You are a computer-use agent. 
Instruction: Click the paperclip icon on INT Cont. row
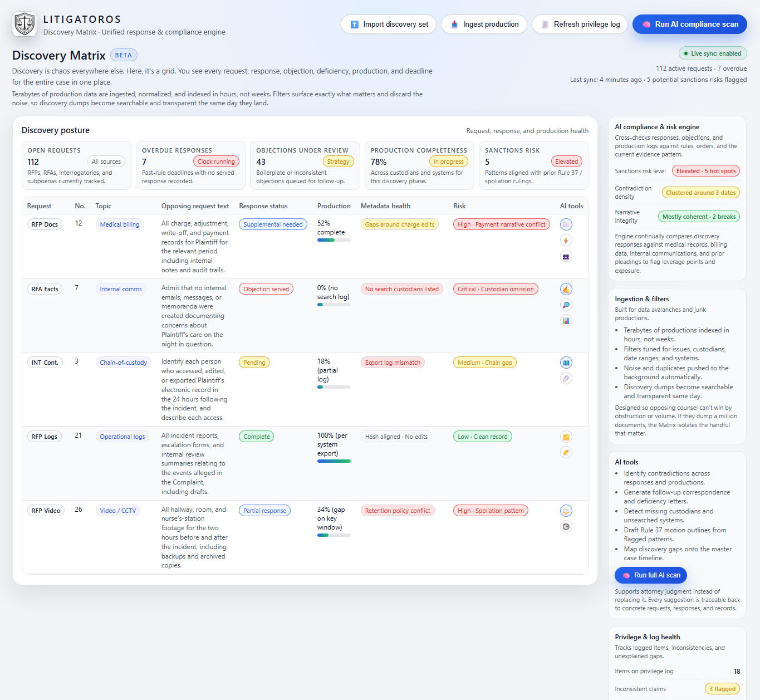coord(566,378)
